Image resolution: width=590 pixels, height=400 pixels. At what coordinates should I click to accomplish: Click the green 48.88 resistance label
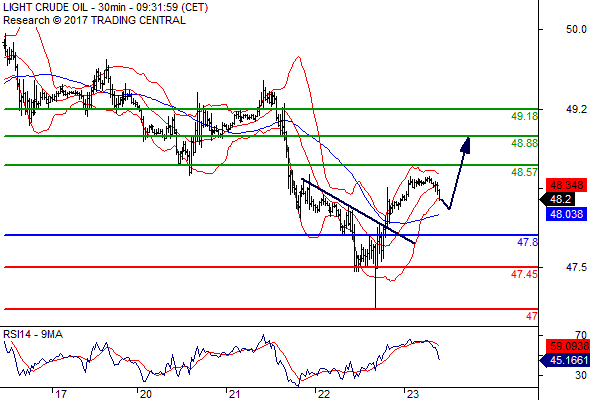525,143
